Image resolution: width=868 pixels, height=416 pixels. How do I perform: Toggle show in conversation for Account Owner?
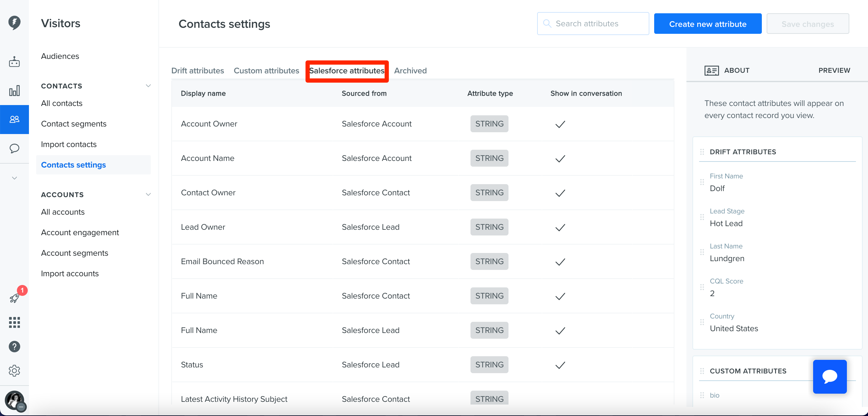pos(560,124)
